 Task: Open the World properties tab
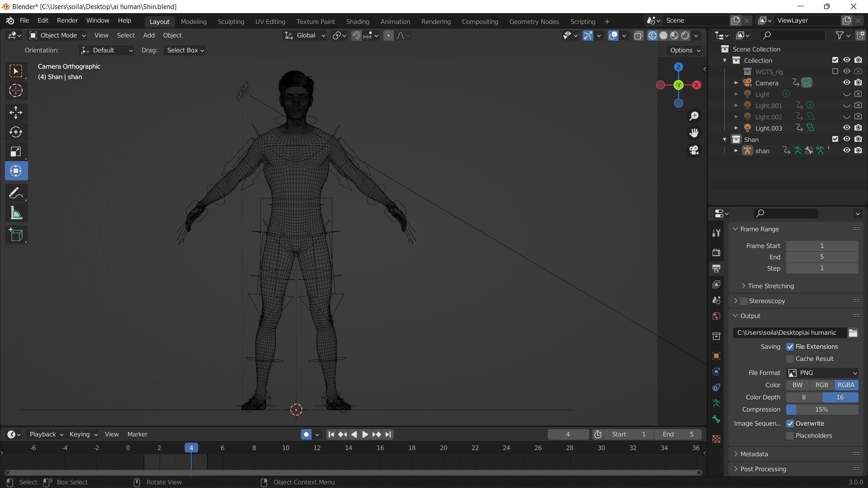click(716, 316)
